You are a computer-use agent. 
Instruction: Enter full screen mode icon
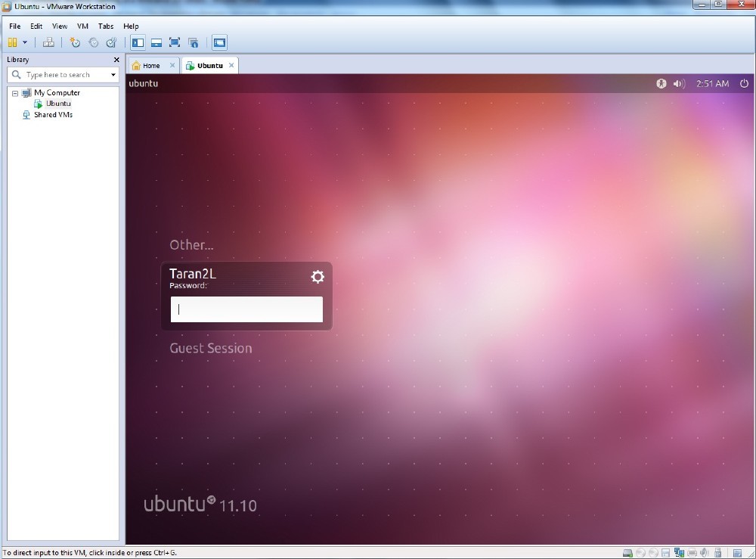pos(175,42)
